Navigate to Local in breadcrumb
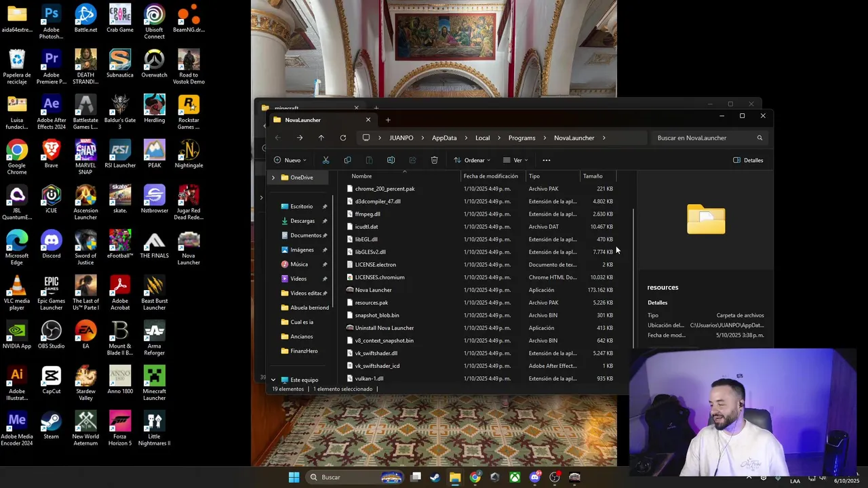This screenshot has height=488, width=868. 482,138
